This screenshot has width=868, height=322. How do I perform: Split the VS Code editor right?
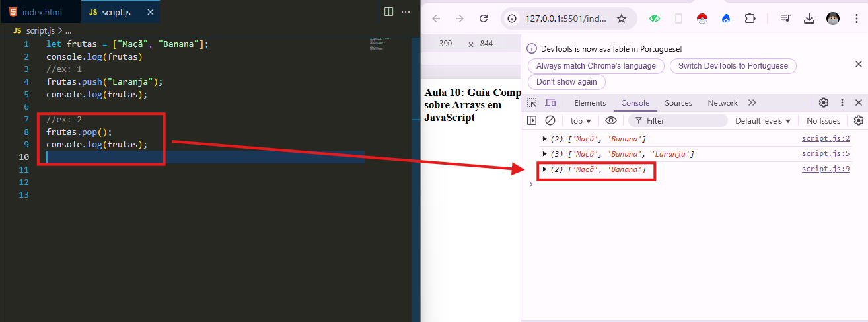tap(388, 12)
